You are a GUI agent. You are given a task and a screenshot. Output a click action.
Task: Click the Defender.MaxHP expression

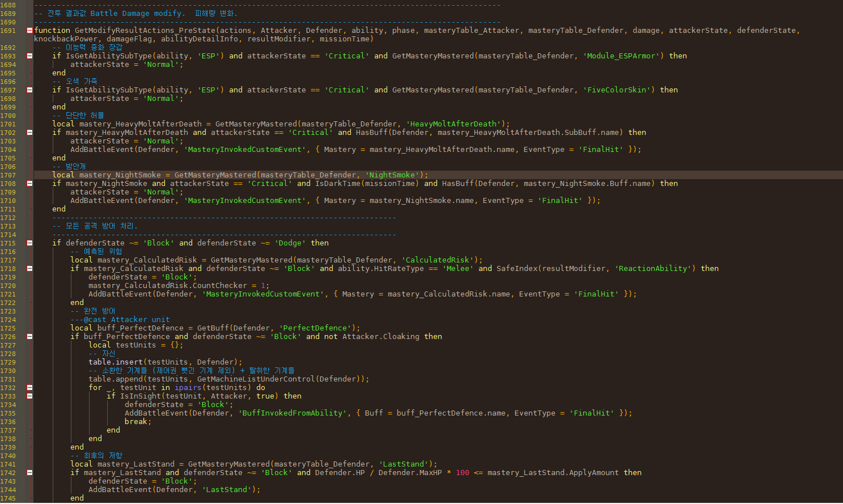410,473
